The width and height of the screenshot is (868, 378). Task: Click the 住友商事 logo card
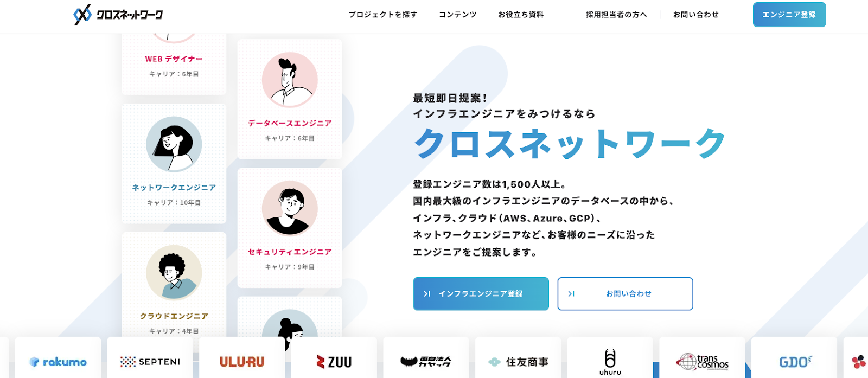[x=518, y=362]
